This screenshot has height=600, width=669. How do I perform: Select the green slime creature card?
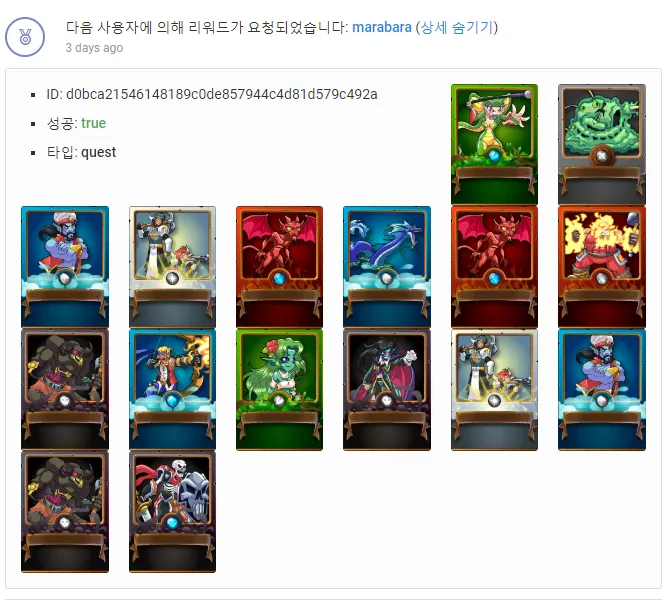pyautogui.click(x=602, y=144)
